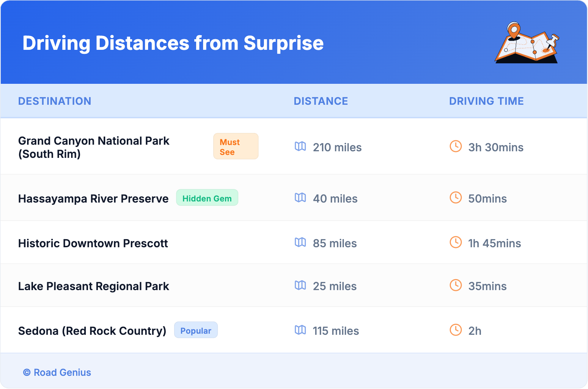The image size is (588, 389).
Task: Click the map icon beside 40 miles
Action: 300,198
